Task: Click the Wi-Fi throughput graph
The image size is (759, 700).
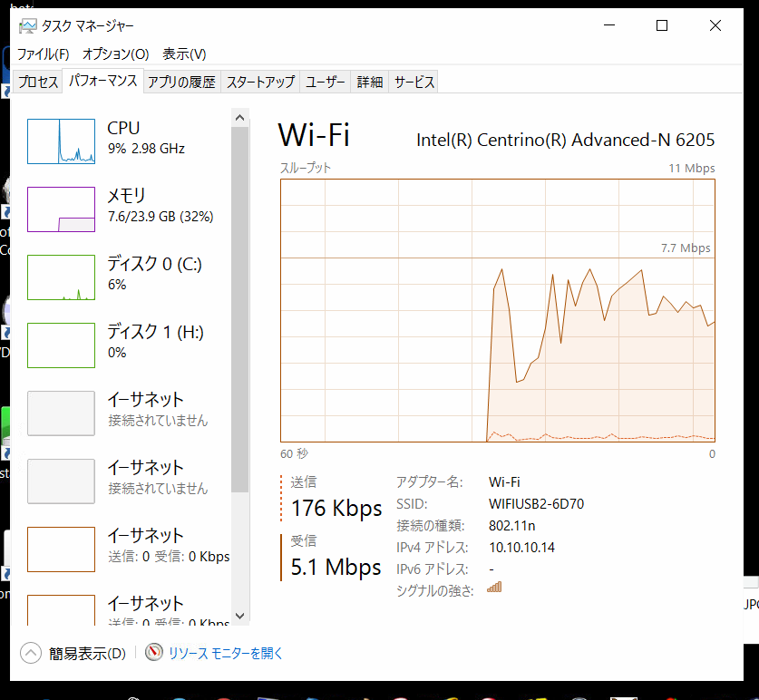Action: [x=498, y=310]
